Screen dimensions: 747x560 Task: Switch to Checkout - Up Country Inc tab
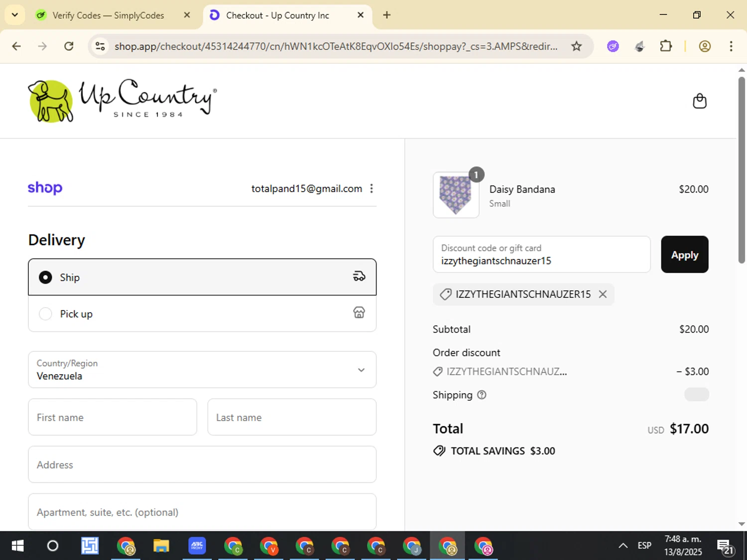coord(277,15)
